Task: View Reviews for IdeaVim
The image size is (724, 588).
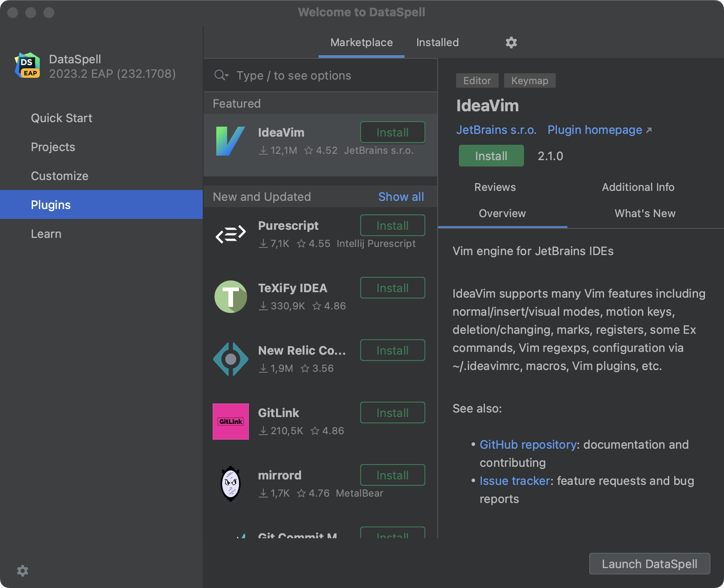Action: pyautogui.click(x=495, y=187)
